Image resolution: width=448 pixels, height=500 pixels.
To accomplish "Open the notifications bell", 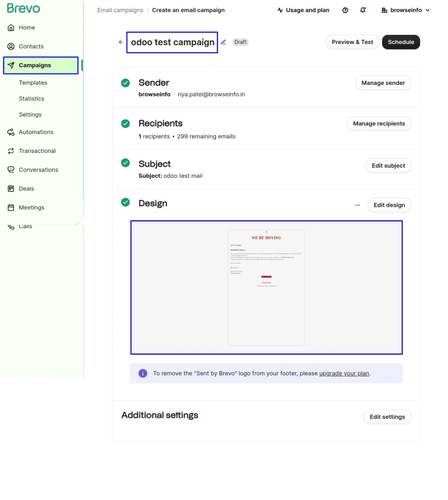I will pyautogui.click(x=363, y=10).
